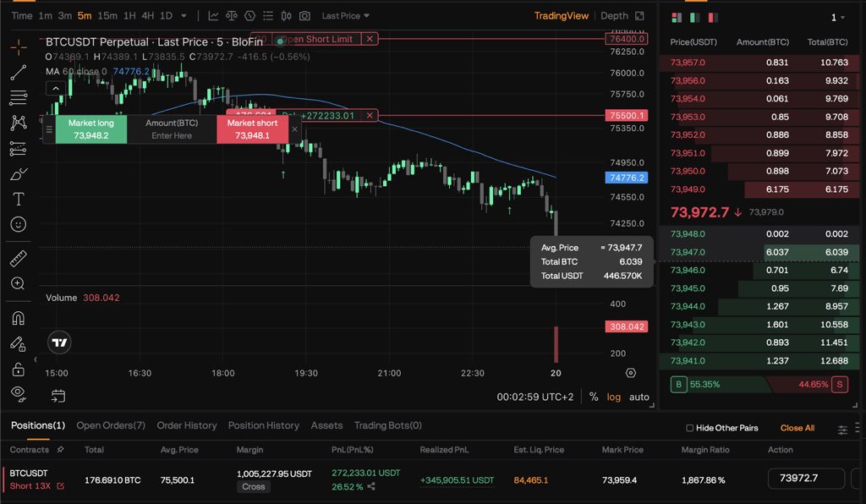The height and width of the screenshot is (504, 866).
Task: Open the forecasting and measurement tool
Action: click(x=19, y=148)
